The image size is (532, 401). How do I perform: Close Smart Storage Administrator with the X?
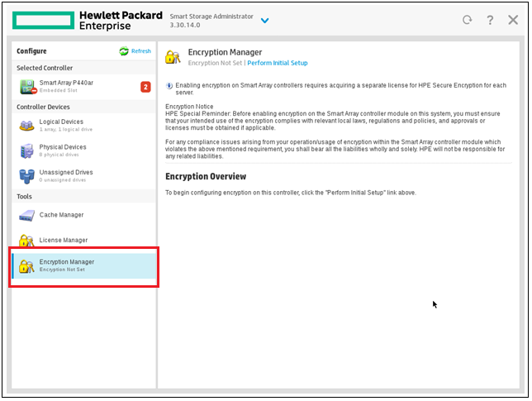tap(513, 20)
